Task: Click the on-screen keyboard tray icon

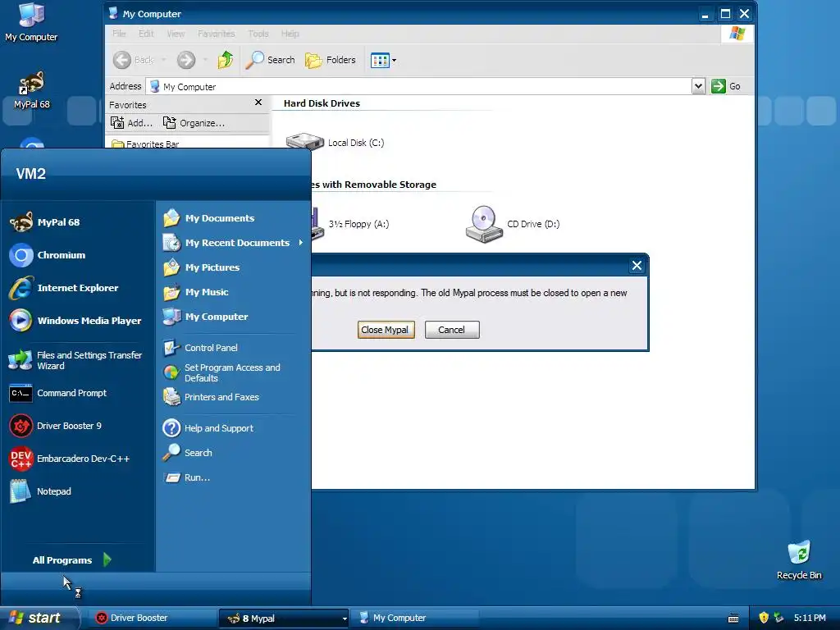Action: point(733,619)
